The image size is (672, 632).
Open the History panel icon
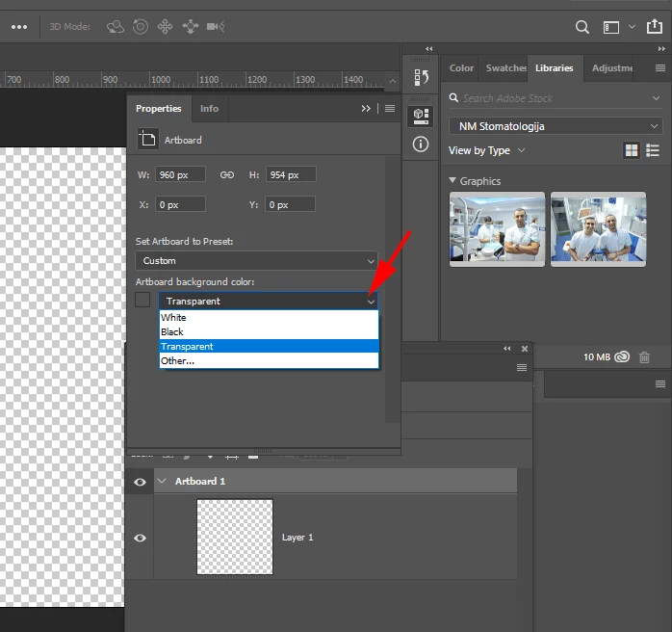tap(421, 77)
